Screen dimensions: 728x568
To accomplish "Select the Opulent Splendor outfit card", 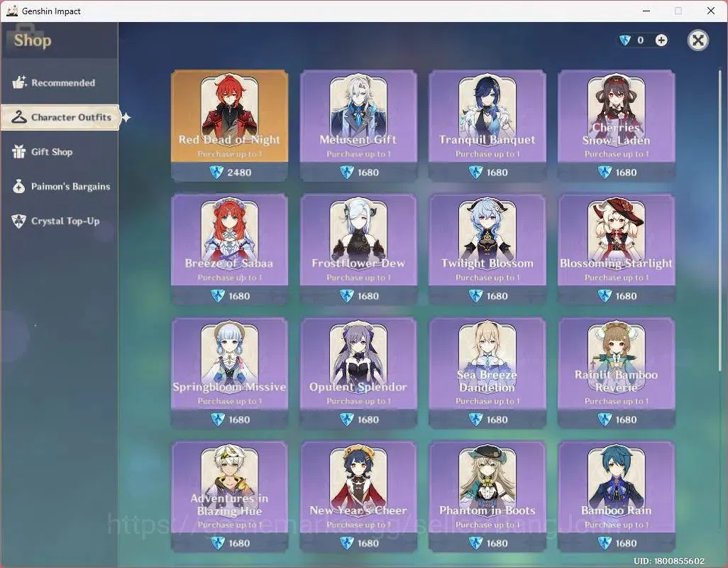I will point(358,373).
